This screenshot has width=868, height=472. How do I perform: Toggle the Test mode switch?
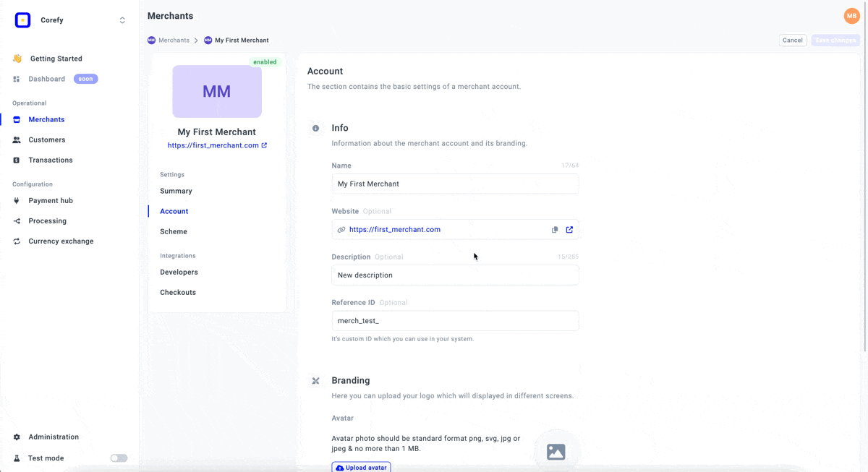point(119,458)
